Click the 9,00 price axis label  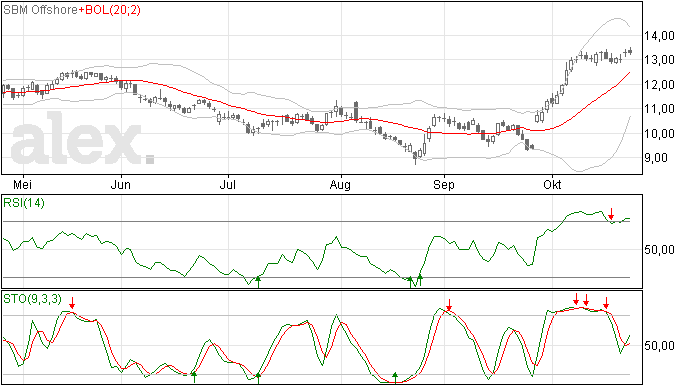tap(656, 158)
